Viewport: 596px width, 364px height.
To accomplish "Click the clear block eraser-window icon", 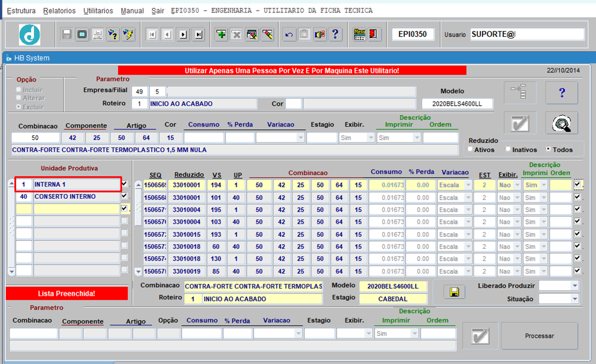I will 252,34.
